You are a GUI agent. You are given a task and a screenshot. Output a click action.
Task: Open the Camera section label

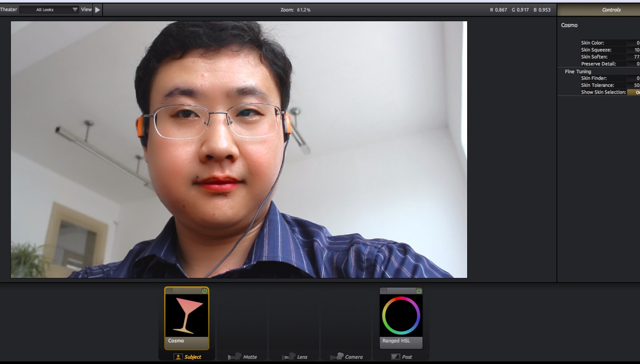354,357
